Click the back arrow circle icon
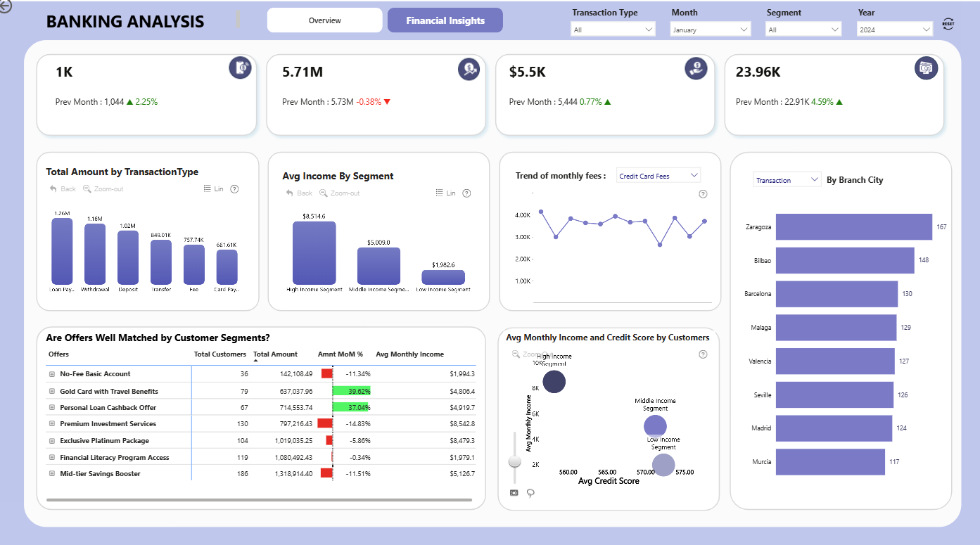The height and width of the screenshot is (545, 980). pyautogui.click(x=5, y=6)
